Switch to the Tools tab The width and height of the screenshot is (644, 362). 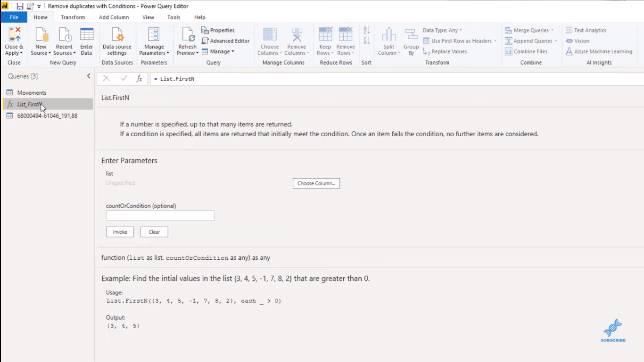(x=174, y=17)
